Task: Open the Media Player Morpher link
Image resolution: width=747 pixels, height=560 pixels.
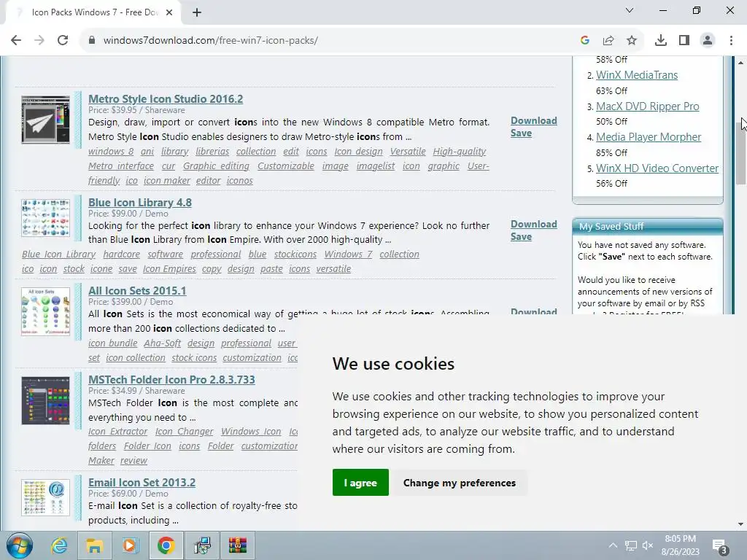Action: (x=649, y=137)
